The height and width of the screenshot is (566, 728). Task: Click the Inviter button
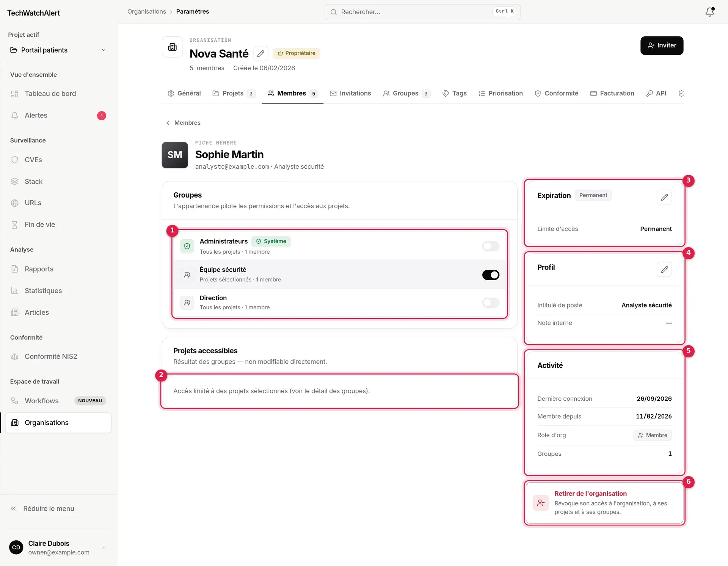(x=662, y=45)
